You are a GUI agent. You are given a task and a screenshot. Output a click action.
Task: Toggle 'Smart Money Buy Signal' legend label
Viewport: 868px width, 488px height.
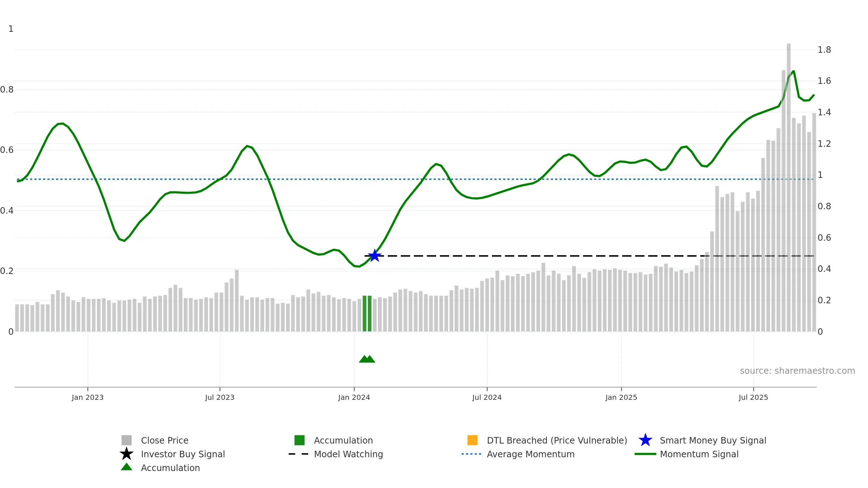click(x=713, y=440)
